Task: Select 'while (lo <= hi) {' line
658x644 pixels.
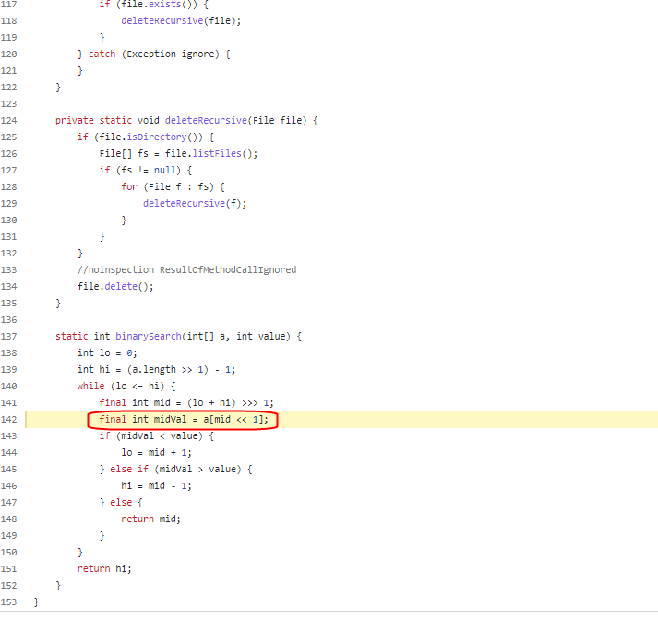Action: (126, 387)
